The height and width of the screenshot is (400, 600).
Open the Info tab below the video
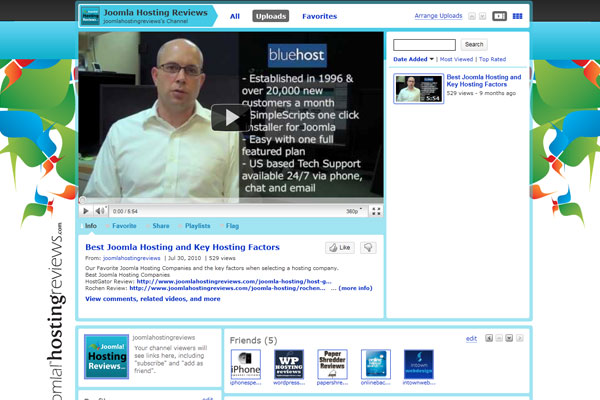(91, 226)
